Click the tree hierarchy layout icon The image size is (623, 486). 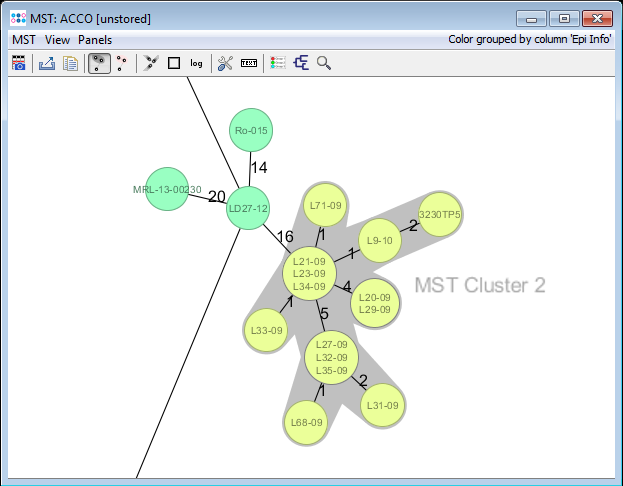(300, 63)
